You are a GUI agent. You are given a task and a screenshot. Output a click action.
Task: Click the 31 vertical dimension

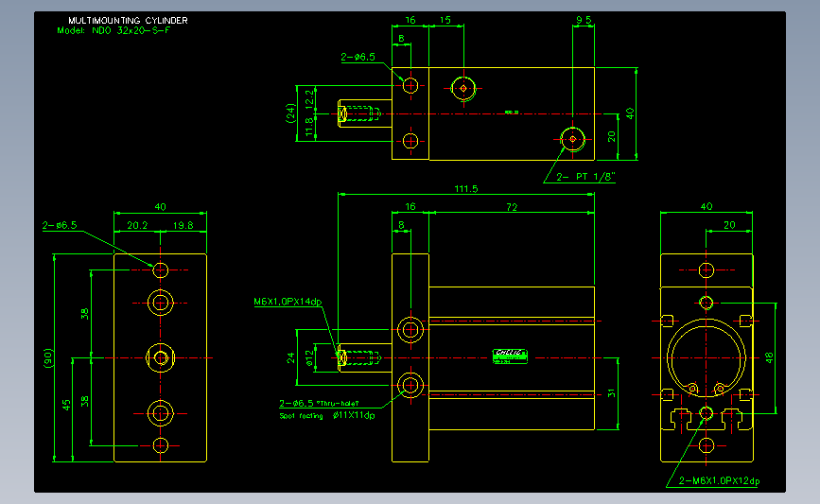611,393
